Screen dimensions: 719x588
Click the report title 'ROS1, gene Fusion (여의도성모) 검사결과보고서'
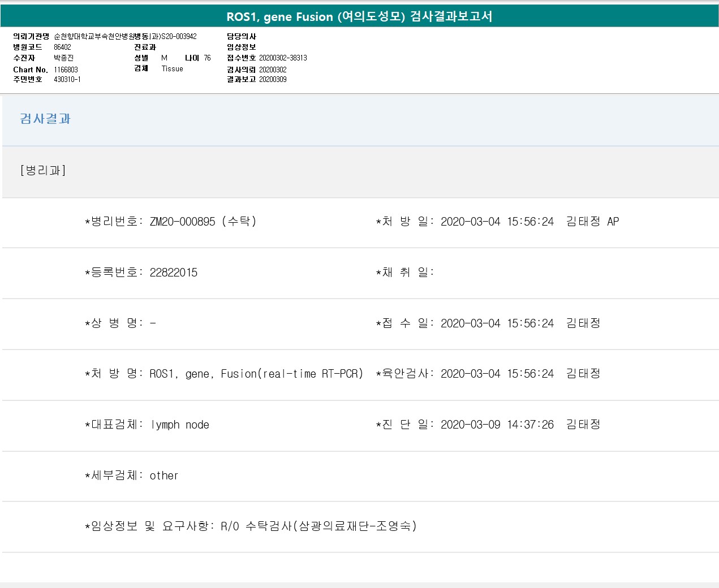359,16
